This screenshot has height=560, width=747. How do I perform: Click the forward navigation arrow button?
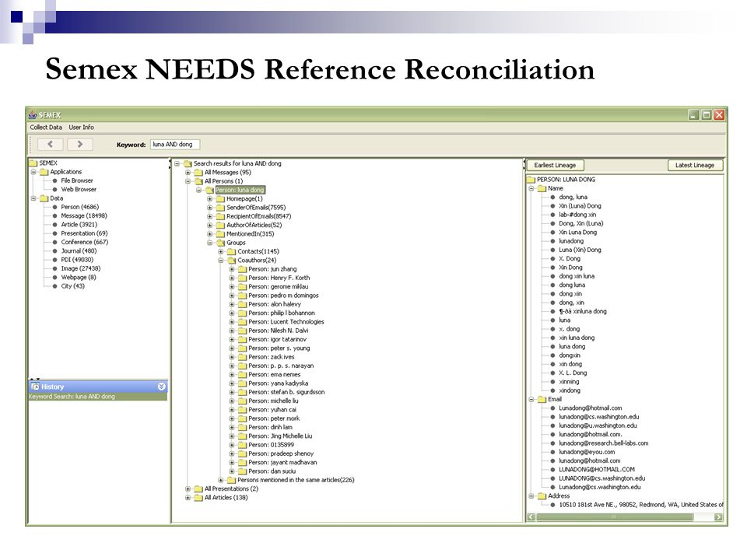click(x=79, y=144)
